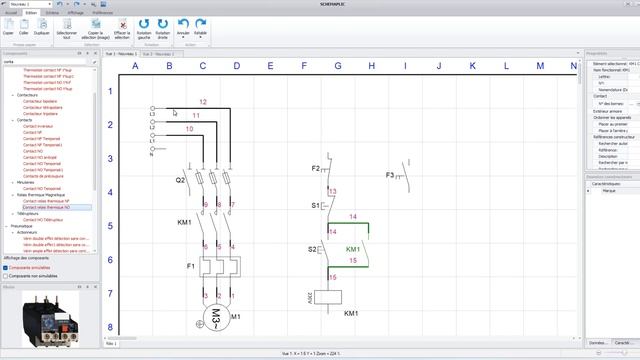Open the Edition ribbon tab
The height and width of the screenshot is (360, 640).
coord(31,13)
